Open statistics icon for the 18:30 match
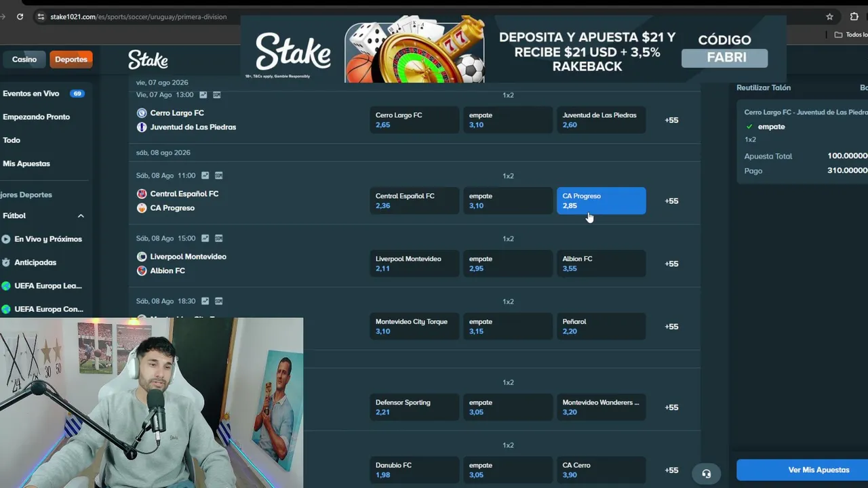Image resolution: width=868 pixels, height=488 pixels. click(x=205, y=301)
